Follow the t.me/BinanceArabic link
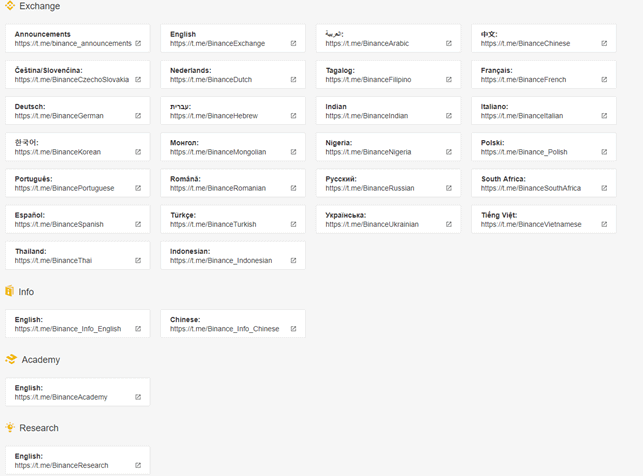 (x=367, y=43)
